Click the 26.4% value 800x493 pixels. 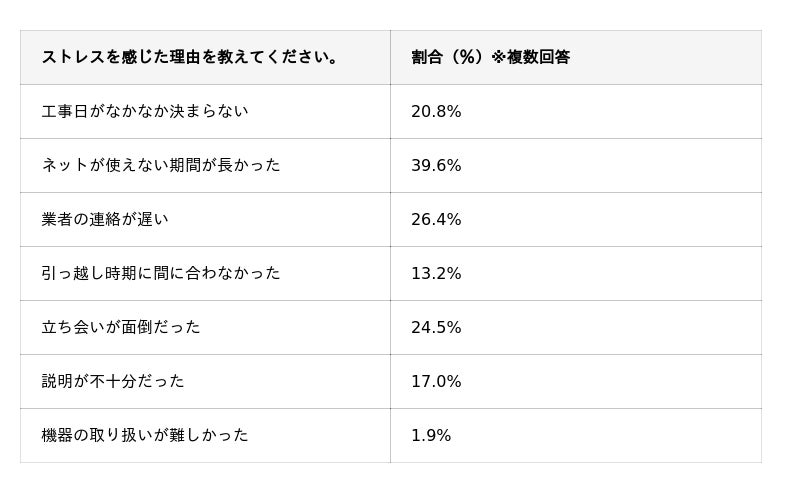436,219
